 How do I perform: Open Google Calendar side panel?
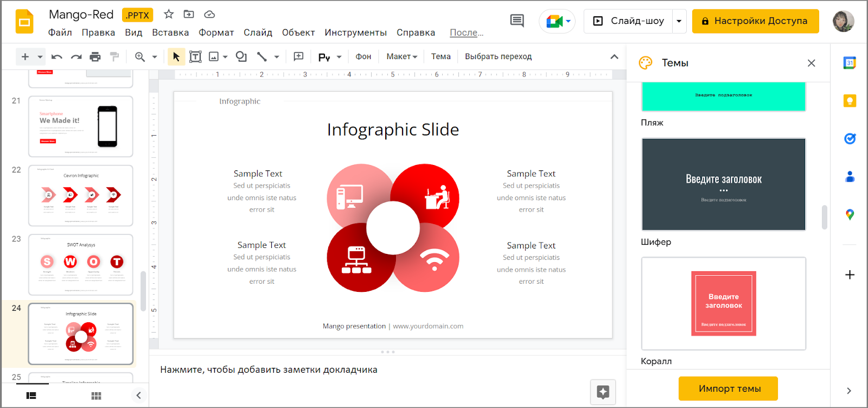click(850, 63)
